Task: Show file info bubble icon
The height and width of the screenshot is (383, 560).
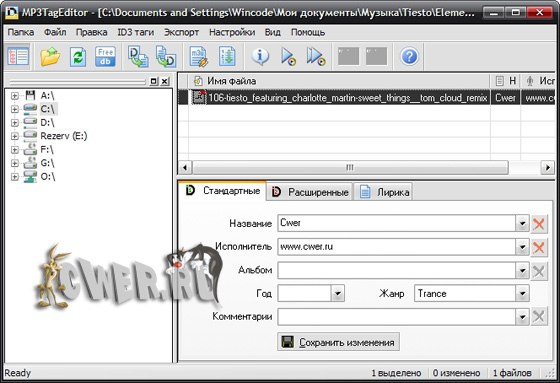Action: point(260,56)
